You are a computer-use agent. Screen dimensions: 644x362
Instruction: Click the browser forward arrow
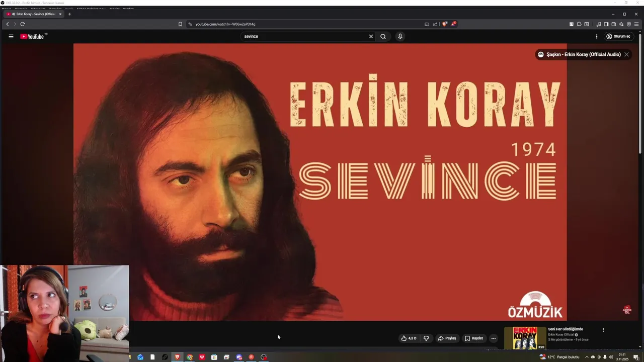(15, 24)
